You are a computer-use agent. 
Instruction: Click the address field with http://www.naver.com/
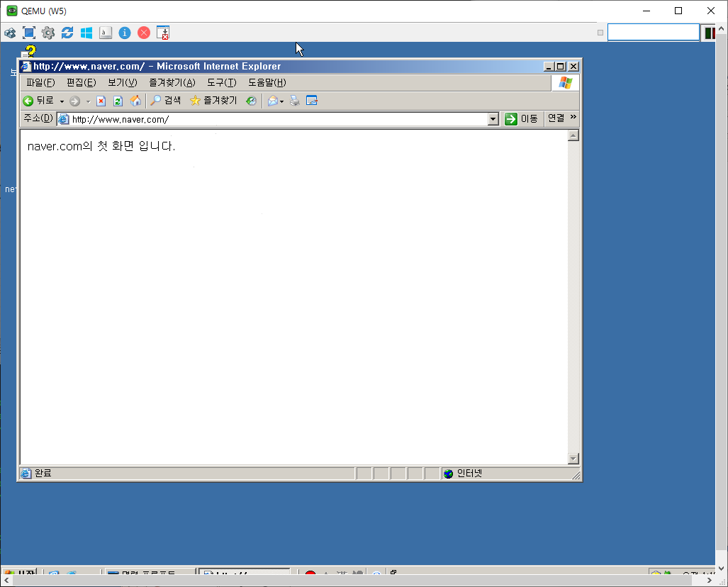(278, 119)
